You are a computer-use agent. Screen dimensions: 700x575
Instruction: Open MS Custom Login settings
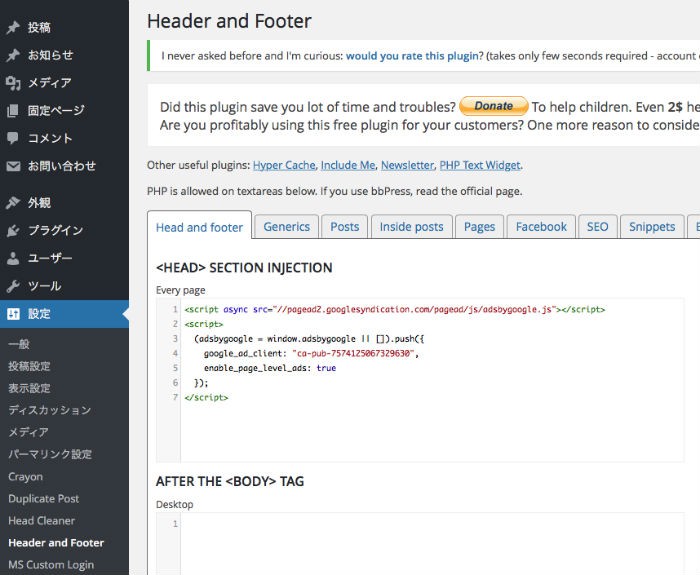click(51, 565)
